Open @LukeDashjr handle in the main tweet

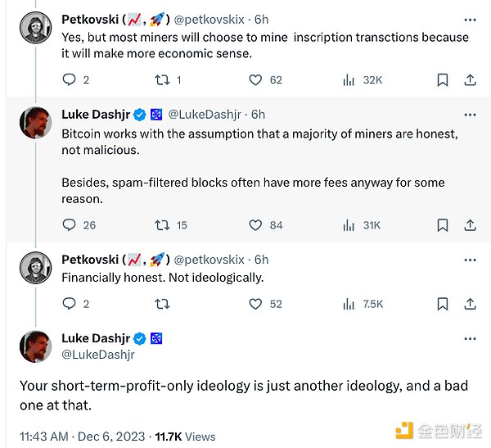pyautogui.click(x=98, y=355)
